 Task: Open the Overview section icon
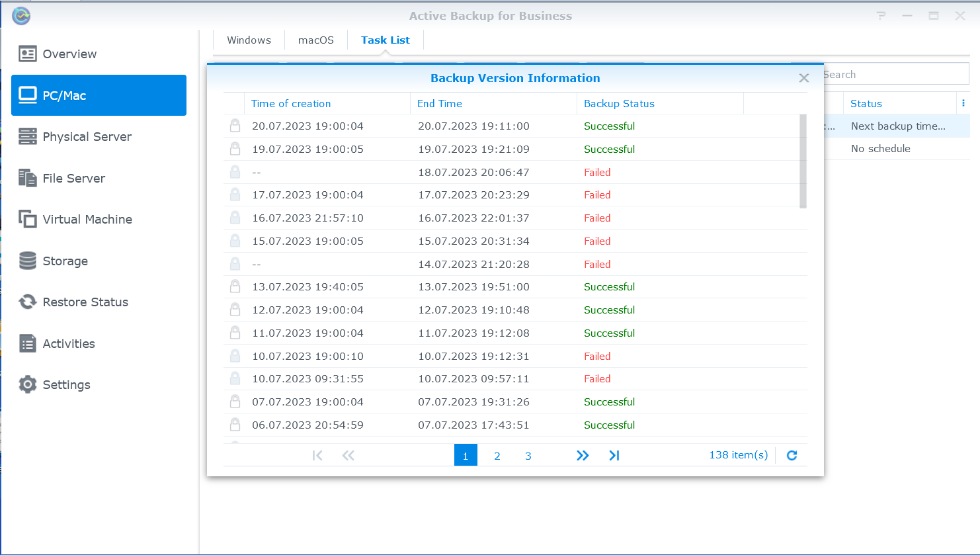coord(28,54)
